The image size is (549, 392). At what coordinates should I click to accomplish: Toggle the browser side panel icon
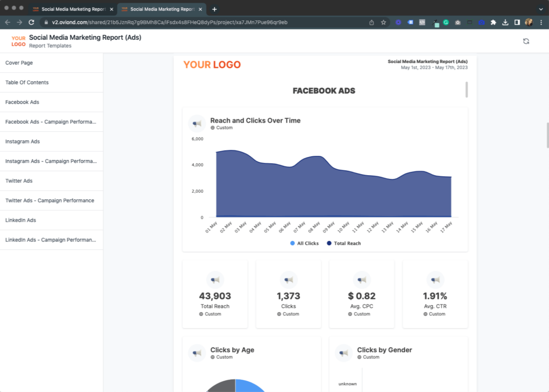[x=517, y=22]
